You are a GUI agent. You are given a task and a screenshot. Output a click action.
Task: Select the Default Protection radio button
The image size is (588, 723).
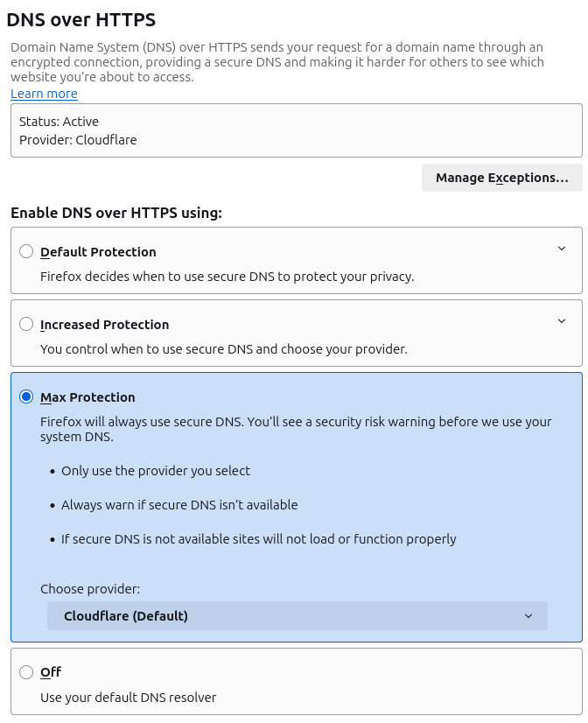coord(26,252)
